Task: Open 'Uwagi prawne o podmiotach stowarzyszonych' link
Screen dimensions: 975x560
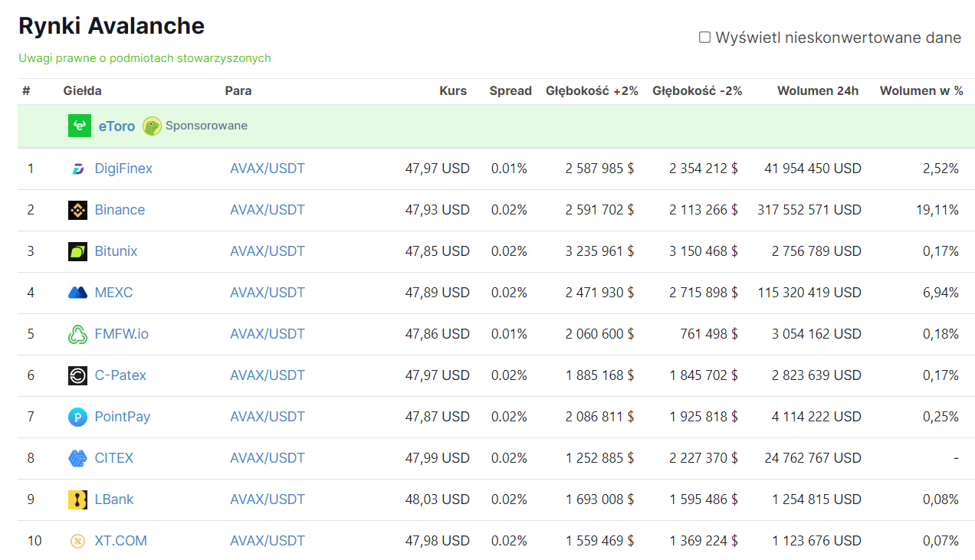Action: click(145, 58)
